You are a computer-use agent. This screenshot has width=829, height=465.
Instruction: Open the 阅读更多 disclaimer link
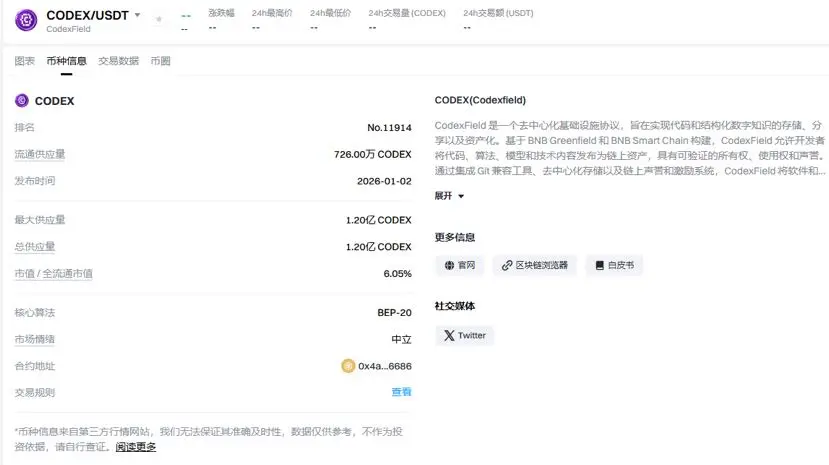pyautogui.click(x=136, y=447)
